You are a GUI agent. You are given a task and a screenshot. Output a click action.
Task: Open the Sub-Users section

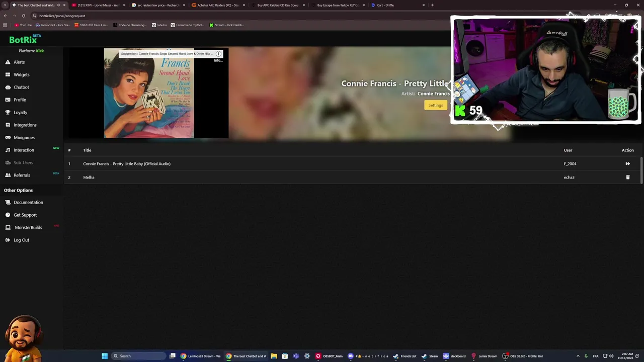coord(19,162)
